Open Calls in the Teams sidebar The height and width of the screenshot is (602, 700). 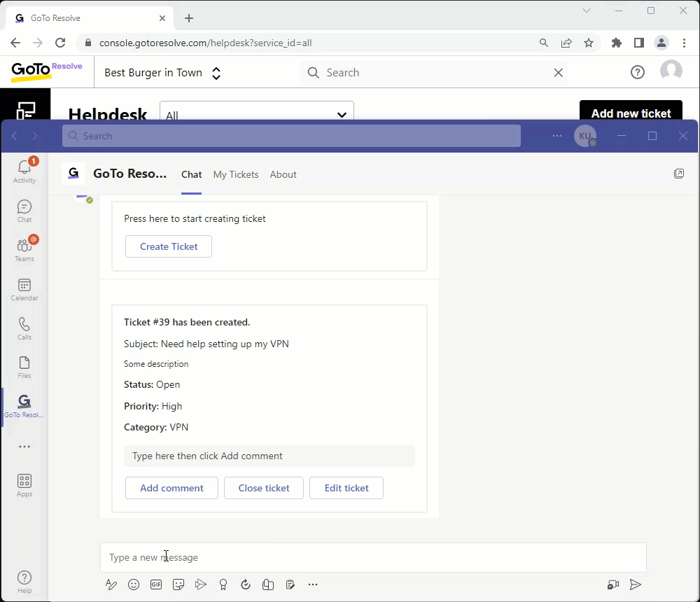24,328
